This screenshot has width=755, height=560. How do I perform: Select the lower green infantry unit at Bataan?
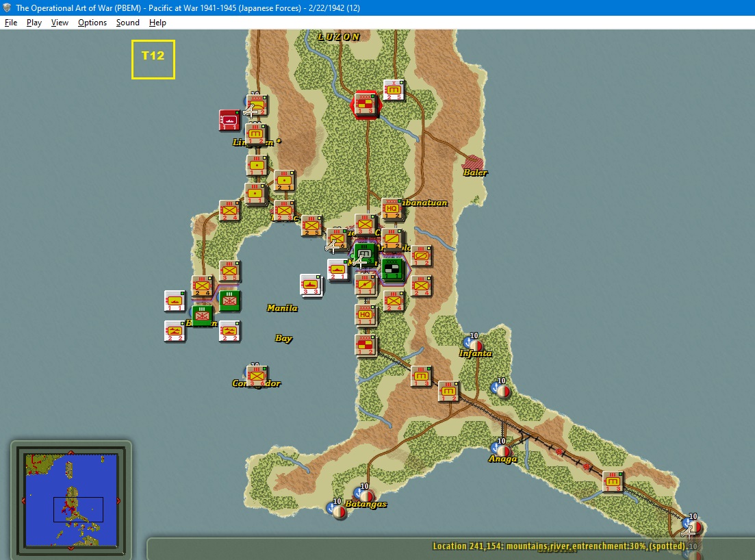pyautogui.click(x=202, y=316)
